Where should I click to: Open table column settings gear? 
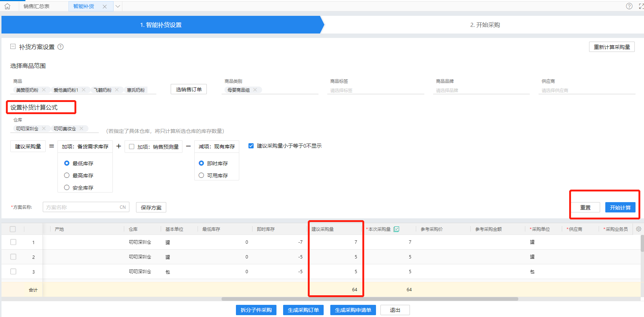(638, 229)
